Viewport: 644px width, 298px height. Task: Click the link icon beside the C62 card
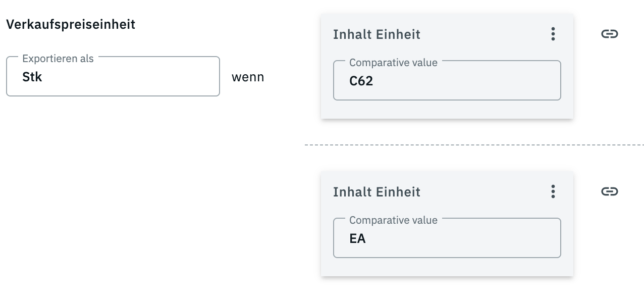(610, 34)
